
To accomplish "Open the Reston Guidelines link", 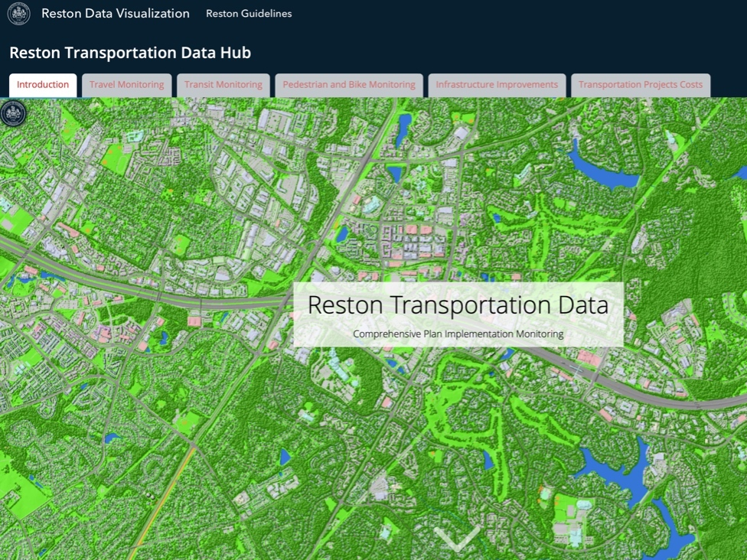I will (249, 14).
